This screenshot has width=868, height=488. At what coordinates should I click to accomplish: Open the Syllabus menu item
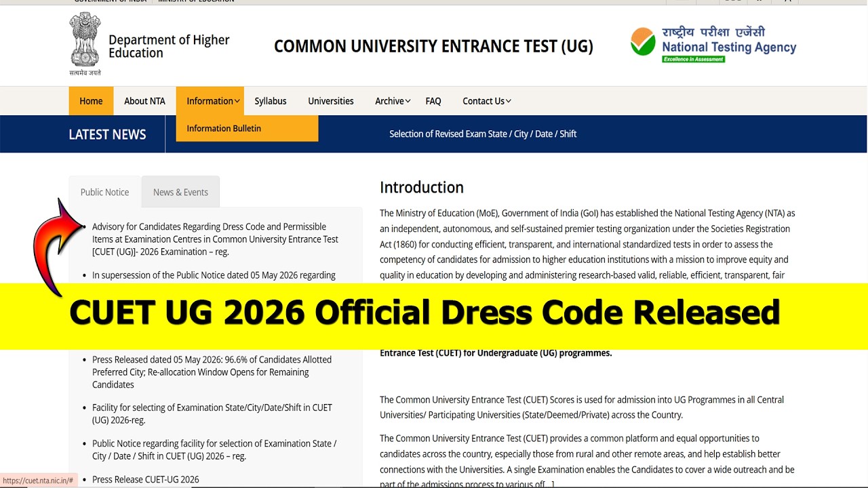point(271,101)
